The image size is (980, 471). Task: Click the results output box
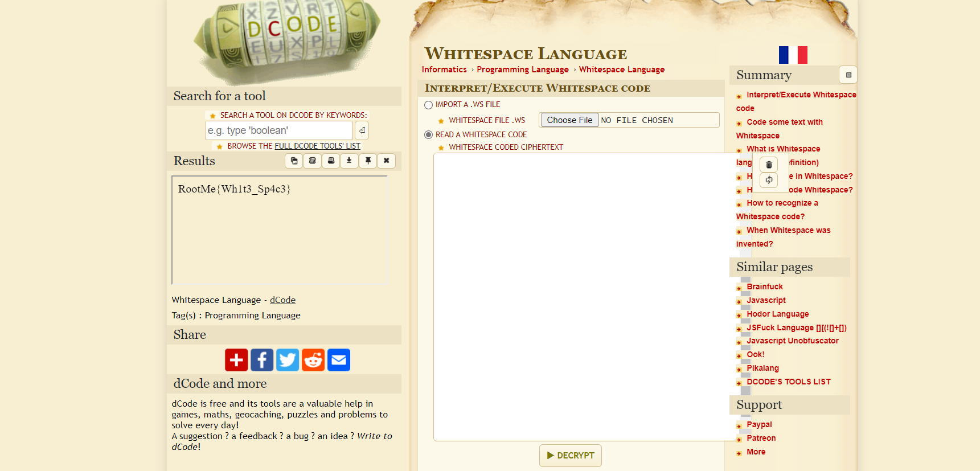pos(280,230)
